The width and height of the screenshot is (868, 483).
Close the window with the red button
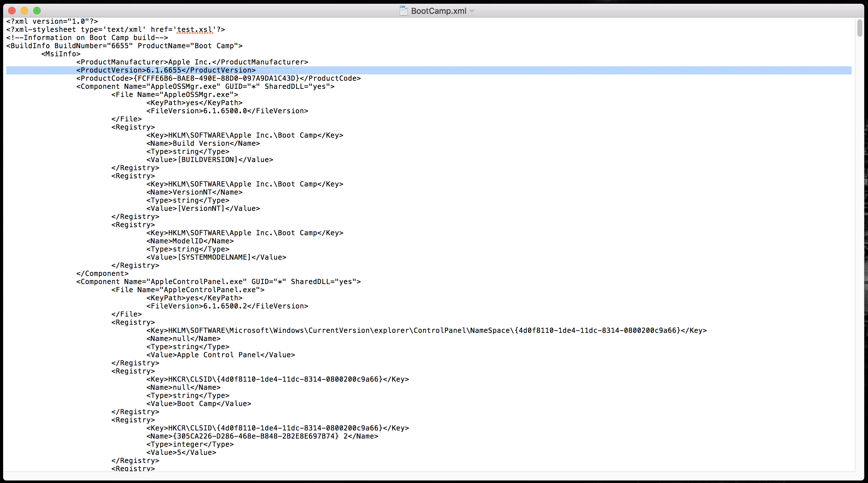(x=12, y=11)
